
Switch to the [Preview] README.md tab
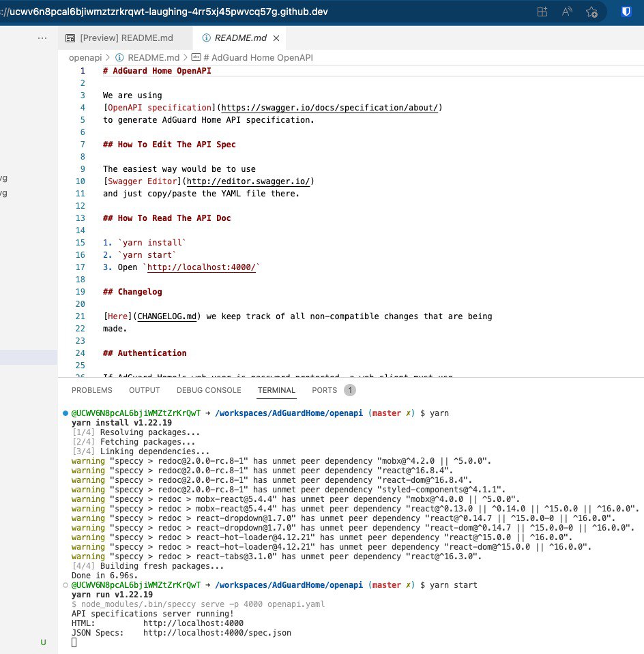(126, 38)
